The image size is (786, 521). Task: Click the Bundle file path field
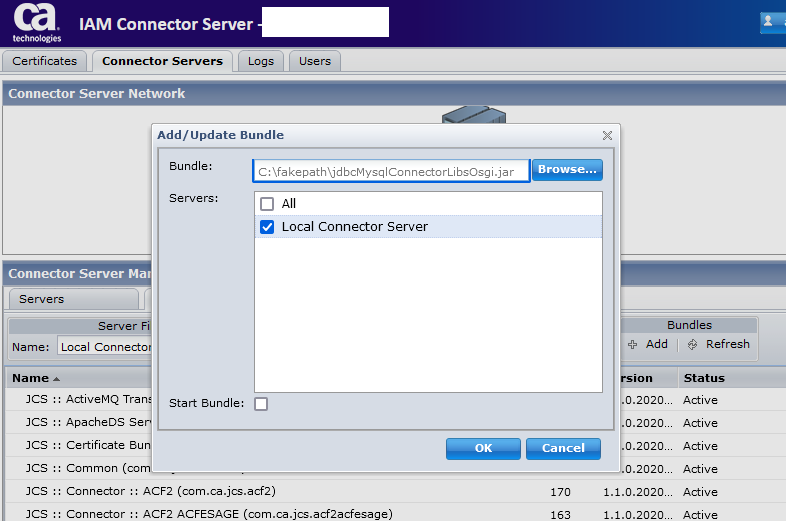391,171
